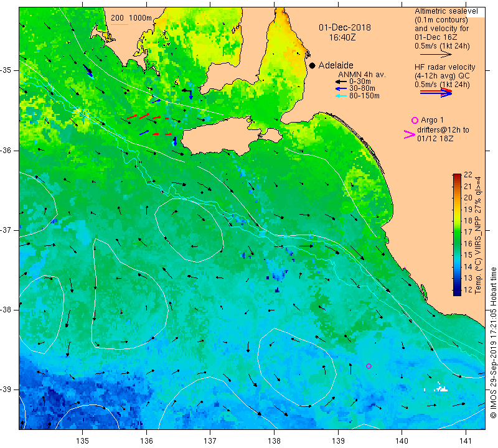Click the longitude 136 axis label

[x=146, y=441]
